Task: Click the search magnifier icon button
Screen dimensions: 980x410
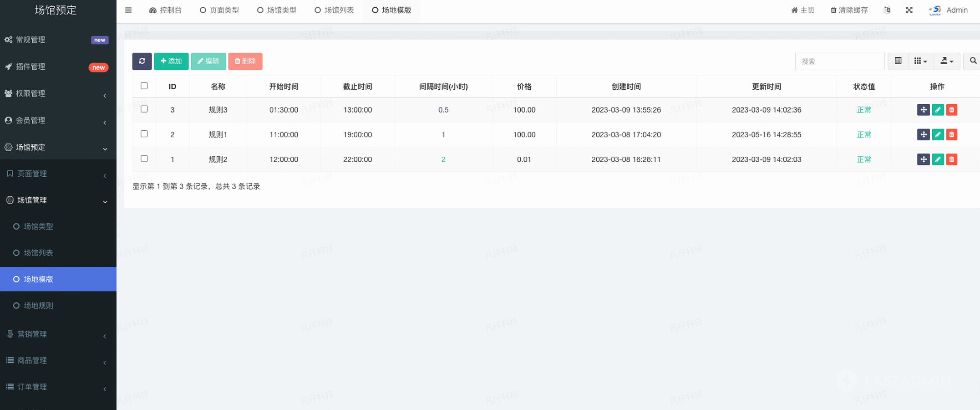Action: (973, 61)
